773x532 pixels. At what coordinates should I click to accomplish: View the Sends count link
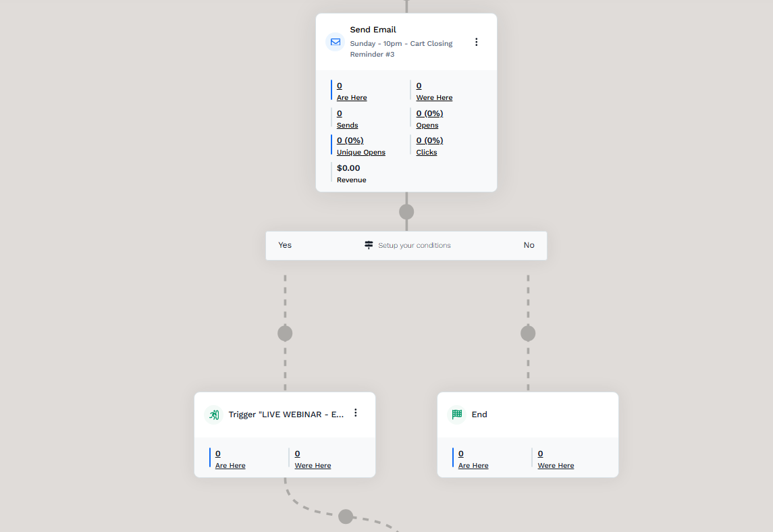[346, 125]
